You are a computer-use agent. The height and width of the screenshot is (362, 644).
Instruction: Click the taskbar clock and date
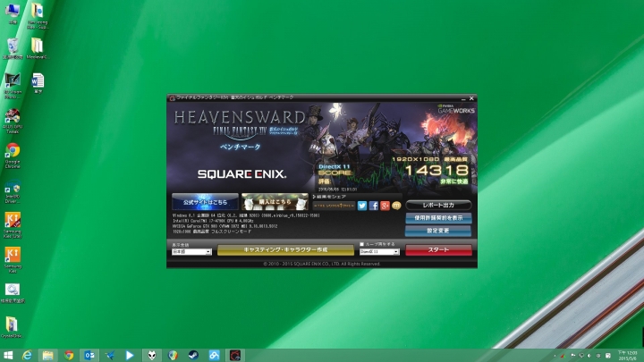pos(628,356)
